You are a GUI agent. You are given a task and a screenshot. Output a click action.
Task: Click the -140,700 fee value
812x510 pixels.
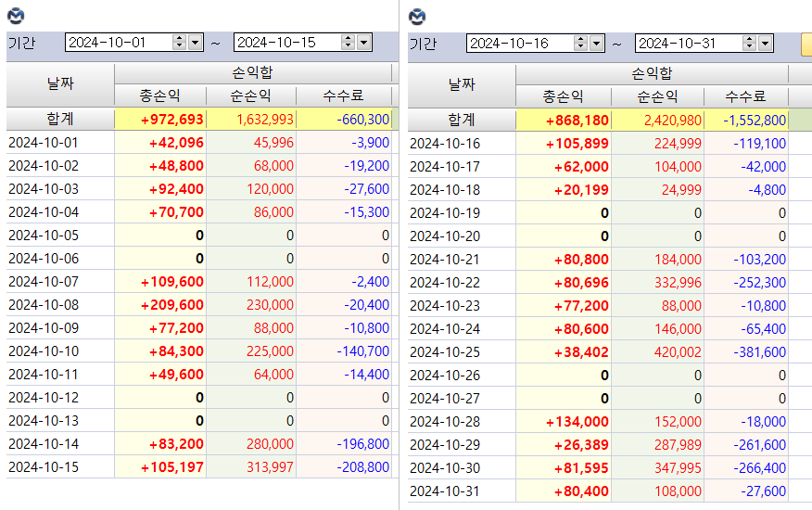click(x=362, y=351)
